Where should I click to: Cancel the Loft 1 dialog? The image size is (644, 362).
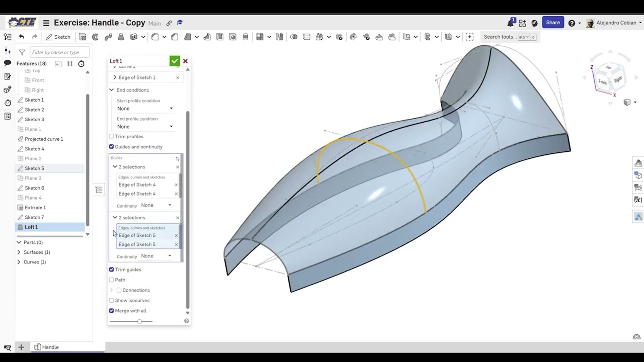click(x=185, y=61)
